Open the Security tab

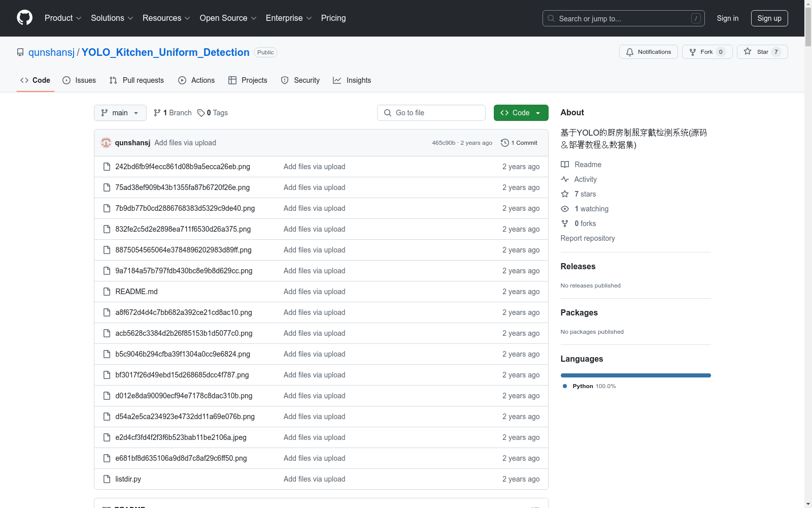click(x=300, y=80)
